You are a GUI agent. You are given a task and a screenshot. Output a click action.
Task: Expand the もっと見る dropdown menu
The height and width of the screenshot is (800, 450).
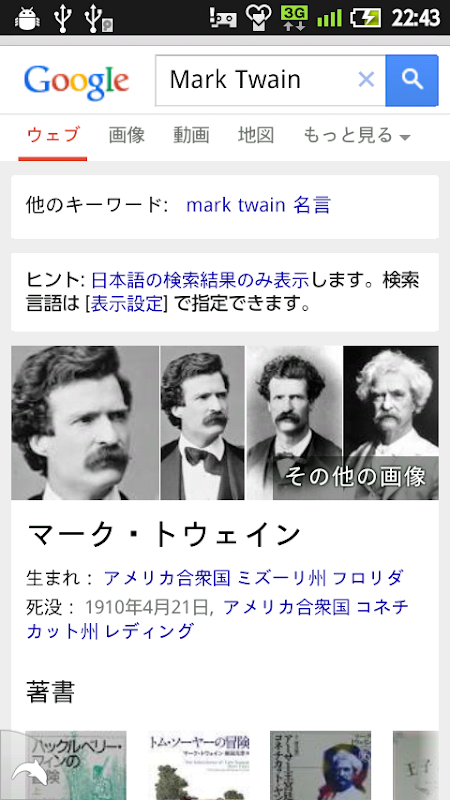[x=357, y=136]
